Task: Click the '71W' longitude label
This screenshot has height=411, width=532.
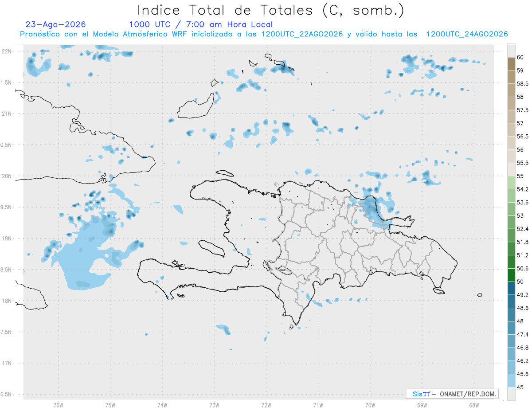Action: coord(318,405)
